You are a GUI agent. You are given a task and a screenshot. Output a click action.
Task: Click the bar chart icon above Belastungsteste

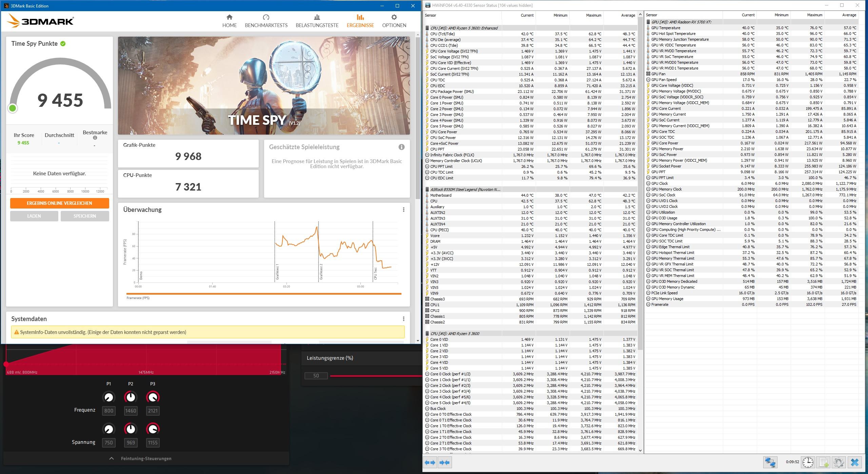click(x=317, y=17)
